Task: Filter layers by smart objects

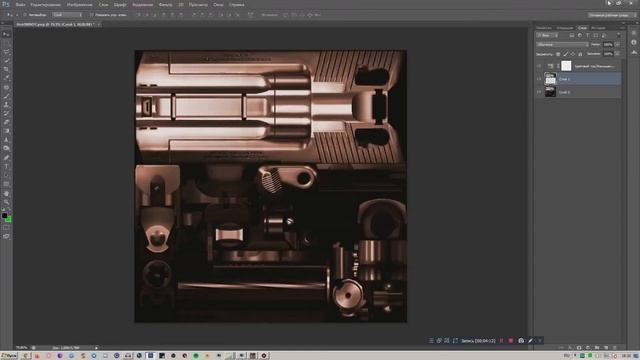Action: (x=604, y=36)
